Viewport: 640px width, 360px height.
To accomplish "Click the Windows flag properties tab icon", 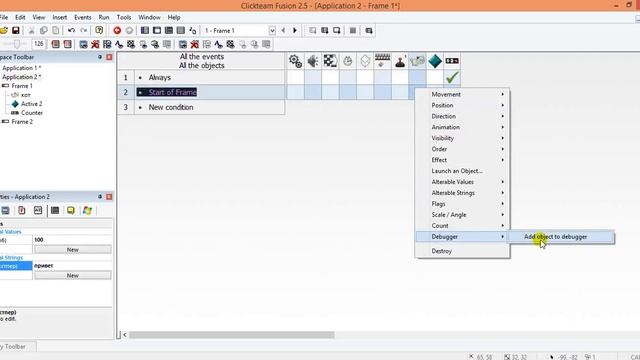I will tap(87, 211).
